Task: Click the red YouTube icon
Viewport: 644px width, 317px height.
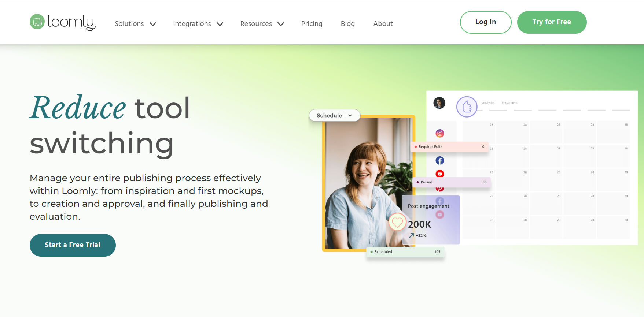Action: point(439,174)
